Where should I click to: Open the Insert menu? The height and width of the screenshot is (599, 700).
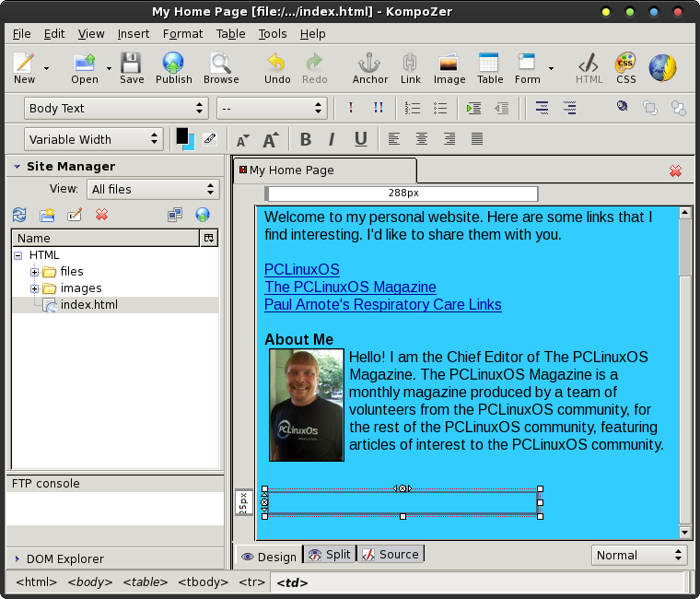133,34
